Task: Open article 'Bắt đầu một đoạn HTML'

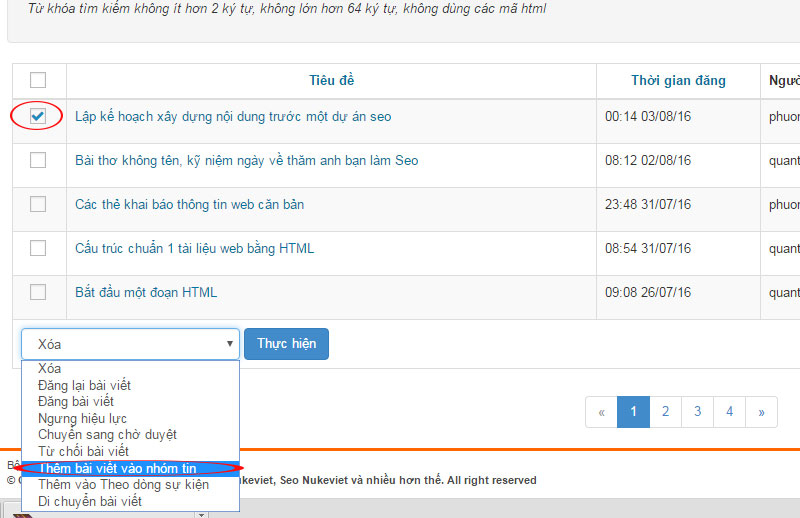Action: [x=146, y=292]
